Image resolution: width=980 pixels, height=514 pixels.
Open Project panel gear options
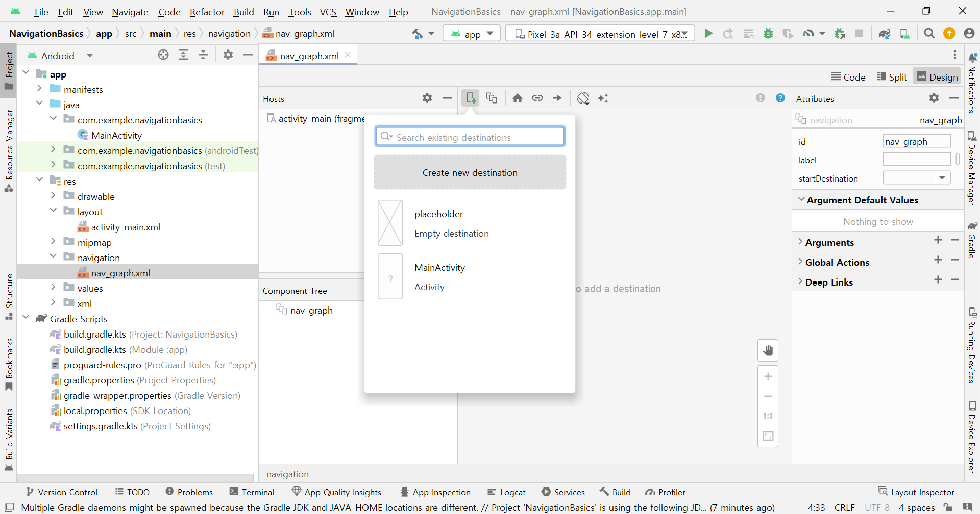point(228,55)
